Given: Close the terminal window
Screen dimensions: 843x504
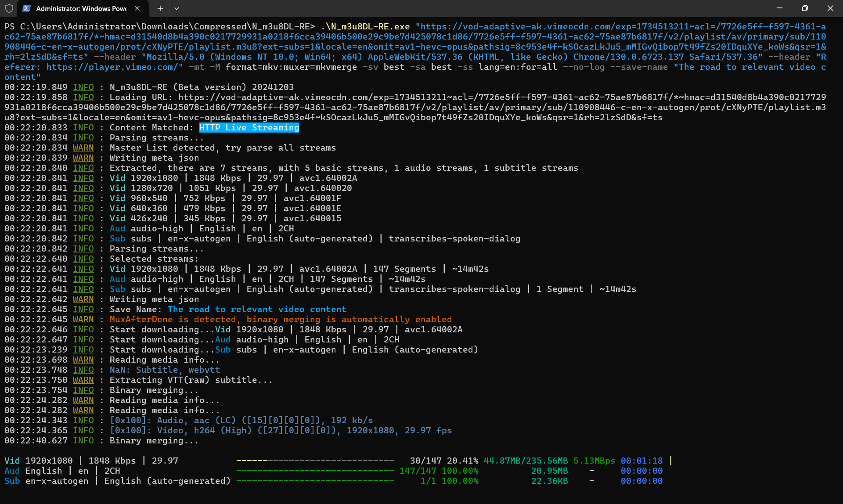Looking at the screenshot, I should [830, 8].
